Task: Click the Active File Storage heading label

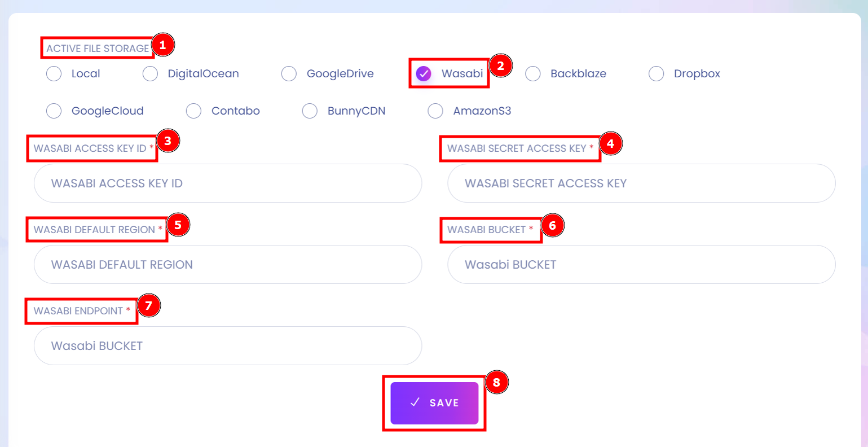Action: [98, 49]
